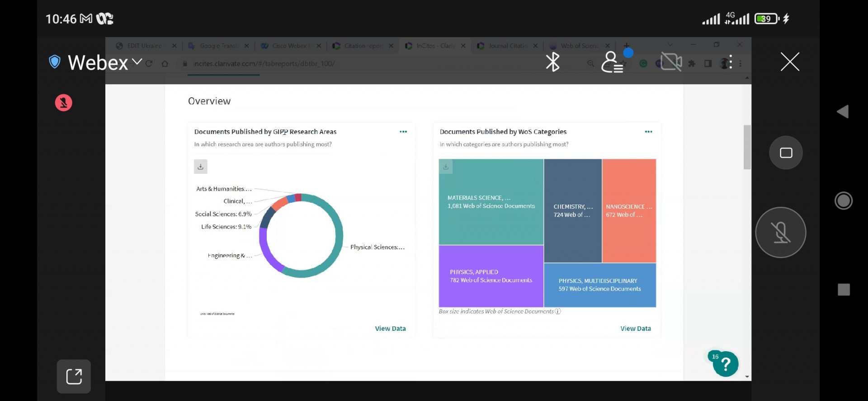This screenshot has width=868, height=401.
Task: Open options menu for GIPP Research Areas
Action: pos(403,132)
